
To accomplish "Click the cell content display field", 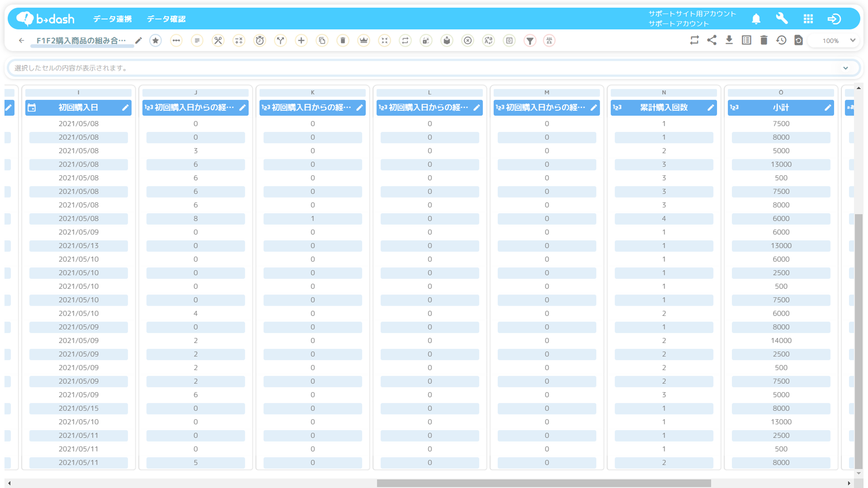I will coord(434,68).
